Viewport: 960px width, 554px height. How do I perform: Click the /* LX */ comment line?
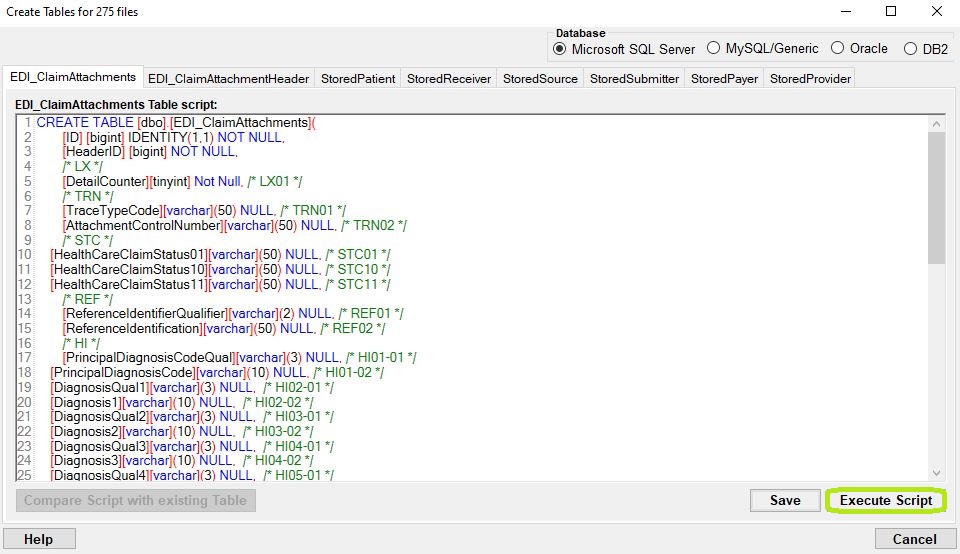click(83, 167)
